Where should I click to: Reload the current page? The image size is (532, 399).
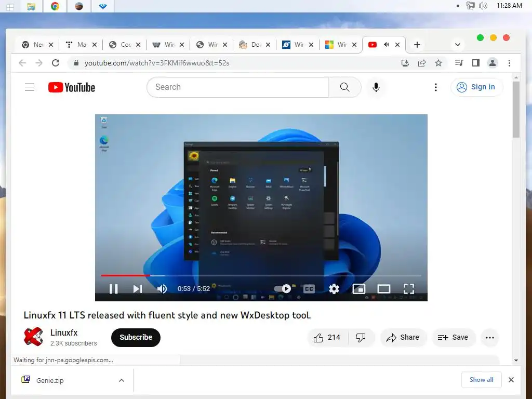pyautogui.click(x=56, y=63)
